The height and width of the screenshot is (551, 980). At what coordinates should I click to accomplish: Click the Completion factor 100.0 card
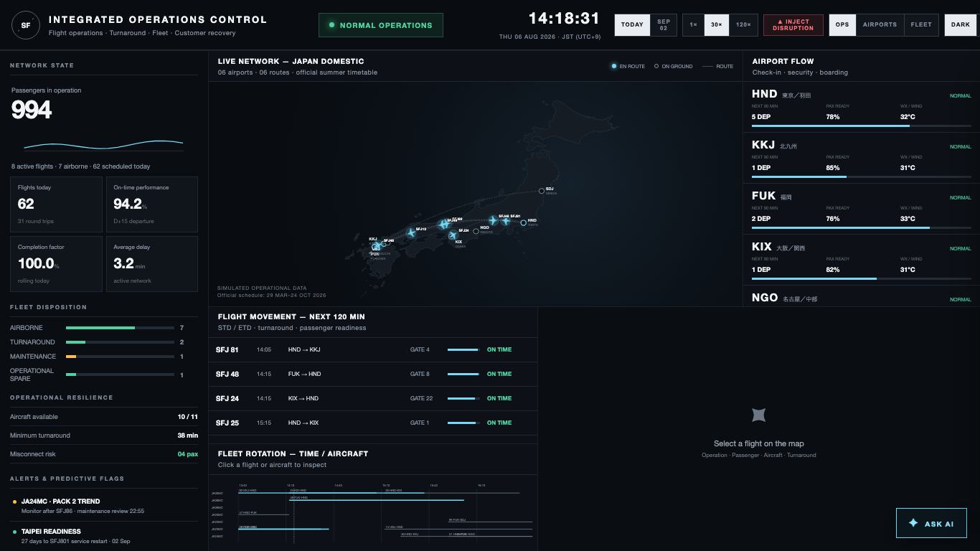pos(57,264)
